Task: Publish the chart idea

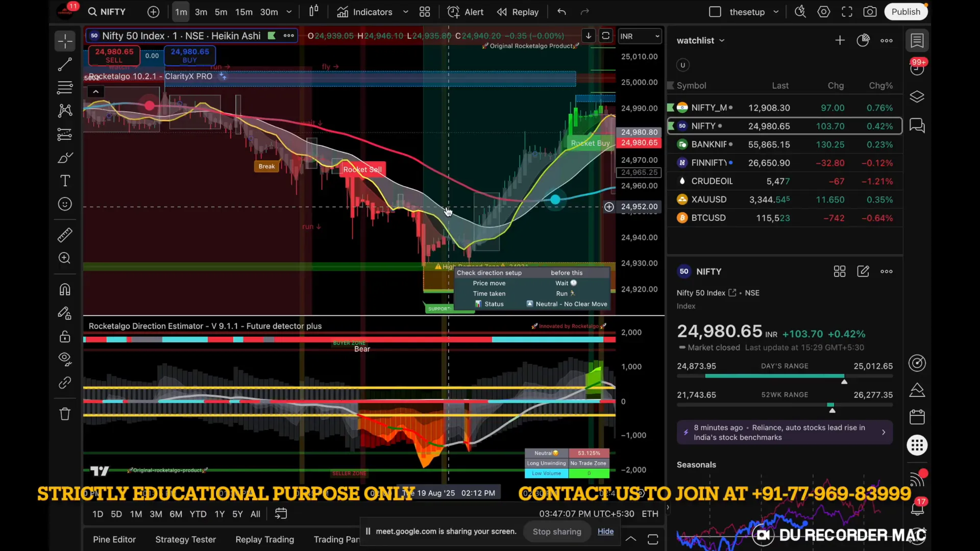Action: tap(906, 12)
